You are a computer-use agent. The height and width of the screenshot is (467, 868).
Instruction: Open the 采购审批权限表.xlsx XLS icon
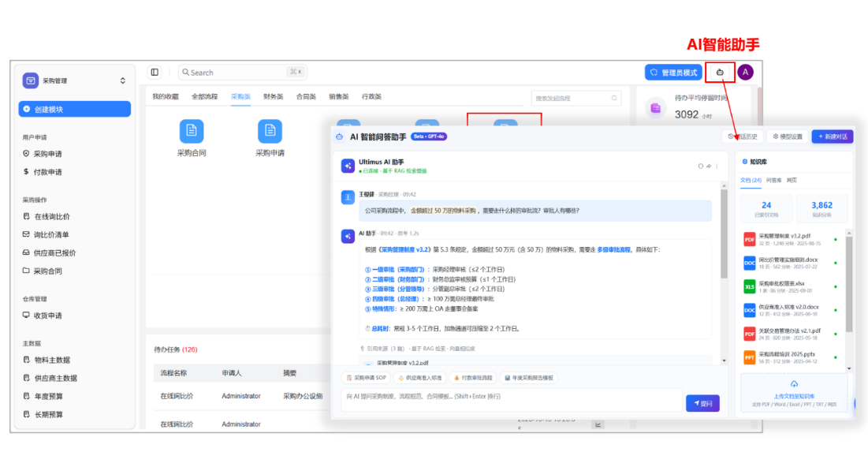tap(749, 286)
